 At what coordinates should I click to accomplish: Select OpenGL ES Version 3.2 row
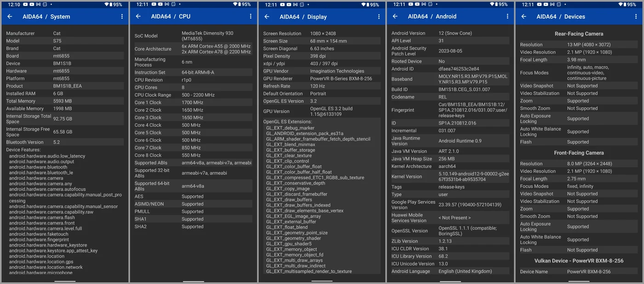tap(322, 101)
